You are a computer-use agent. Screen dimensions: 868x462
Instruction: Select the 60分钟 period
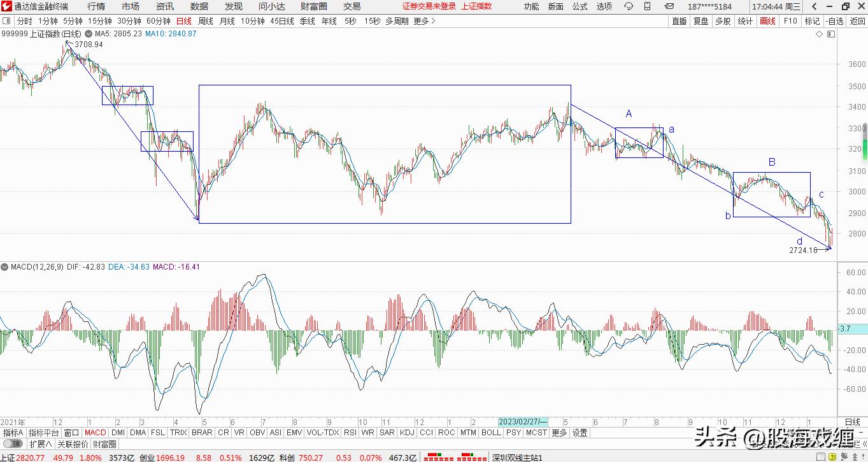click(159, 21)
